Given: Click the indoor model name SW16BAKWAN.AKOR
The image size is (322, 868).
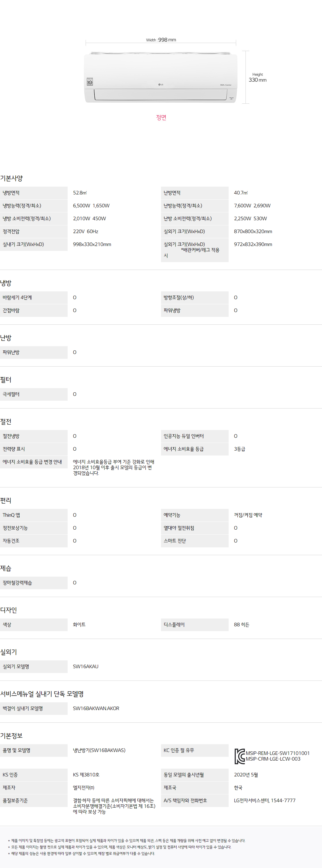Looking at the screenshot, I should [x=96, y=708].
